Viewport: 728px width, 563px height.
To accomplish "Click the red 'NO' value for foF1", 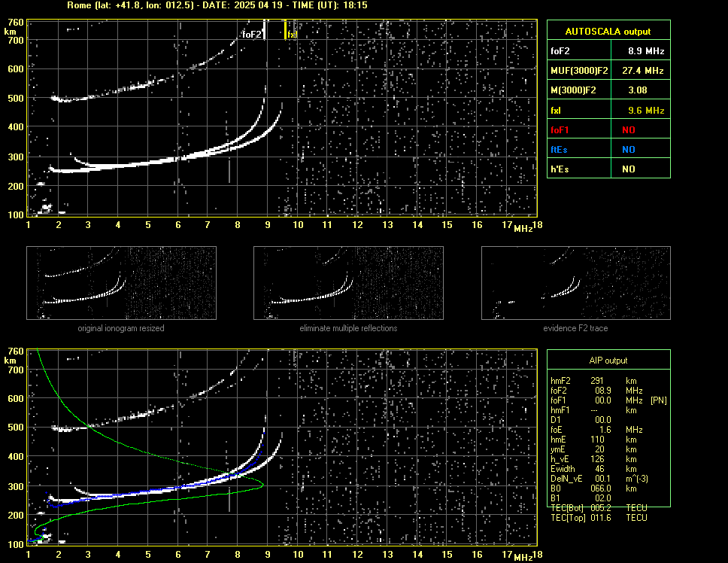I will click(629, 129).
